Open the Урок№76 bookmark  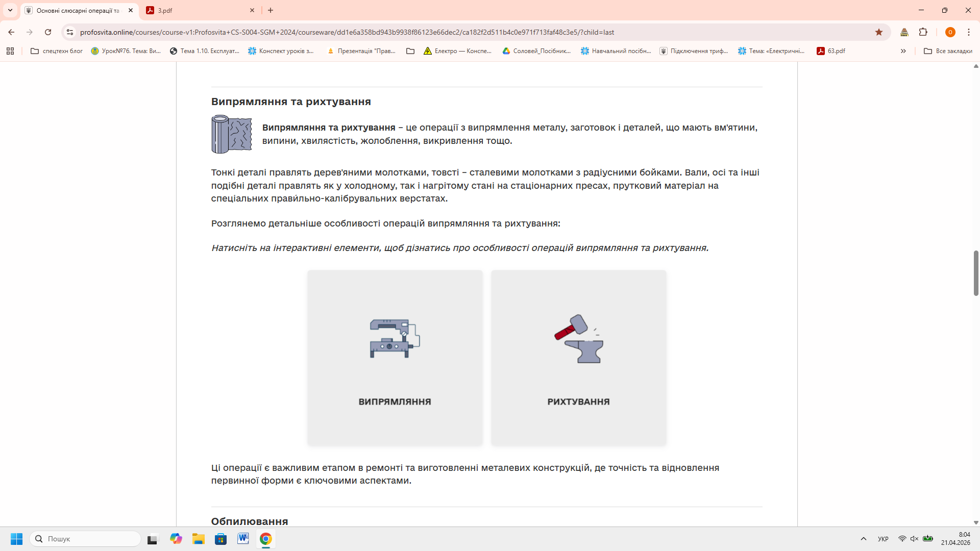click(x=126, y=51)
